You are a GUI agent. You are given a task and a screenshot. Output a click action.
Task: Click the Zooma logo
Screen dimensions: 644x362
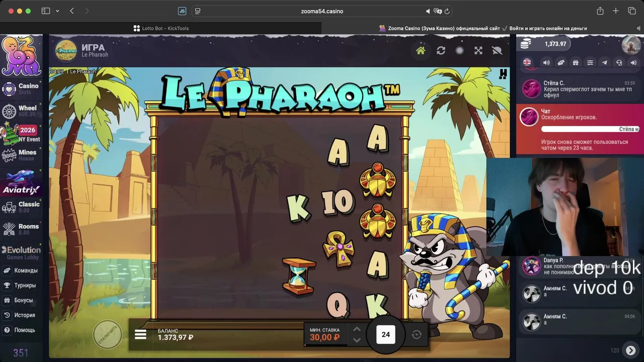[21, 56]
